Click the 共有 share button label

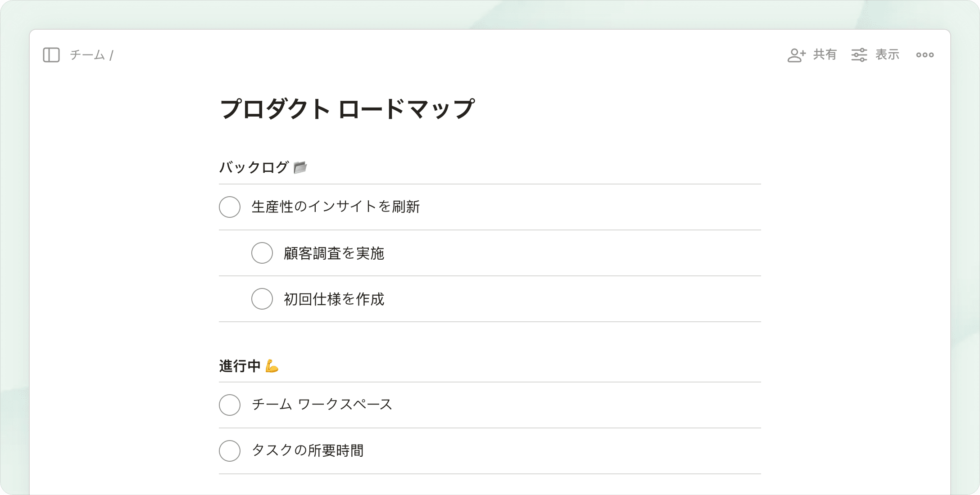pos(825,55)
